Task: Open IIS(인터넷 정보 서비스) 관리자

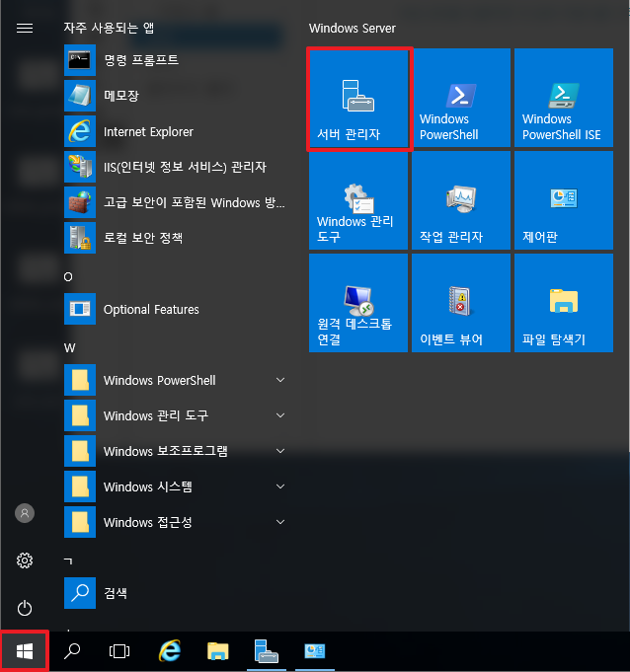Action: 175,167
